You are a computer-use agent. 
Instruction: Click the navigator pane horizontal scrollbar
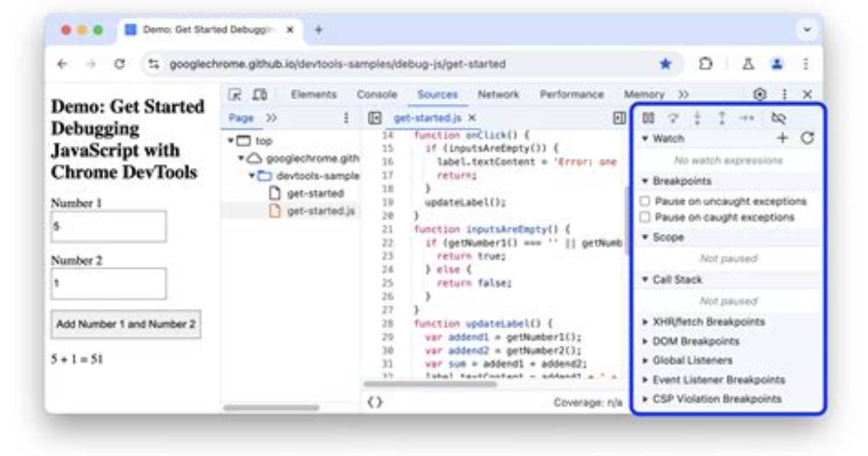coord(271,408)
